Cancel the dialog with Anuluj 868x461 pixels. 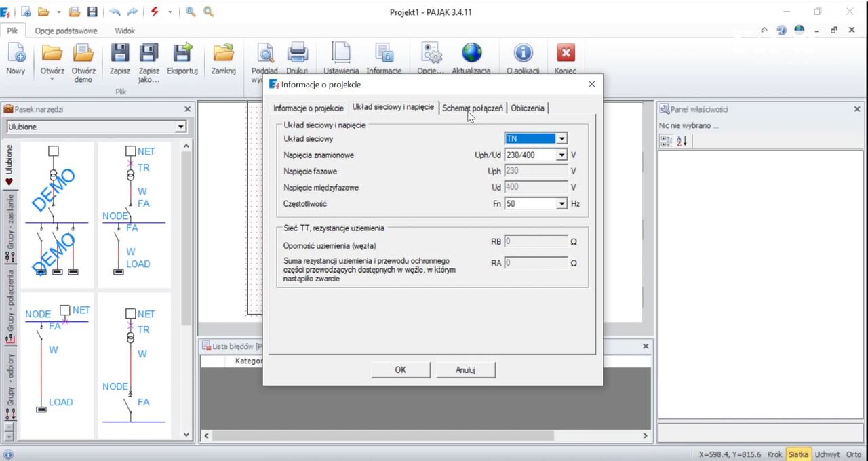pyautogui.click(x=465, y=369)
